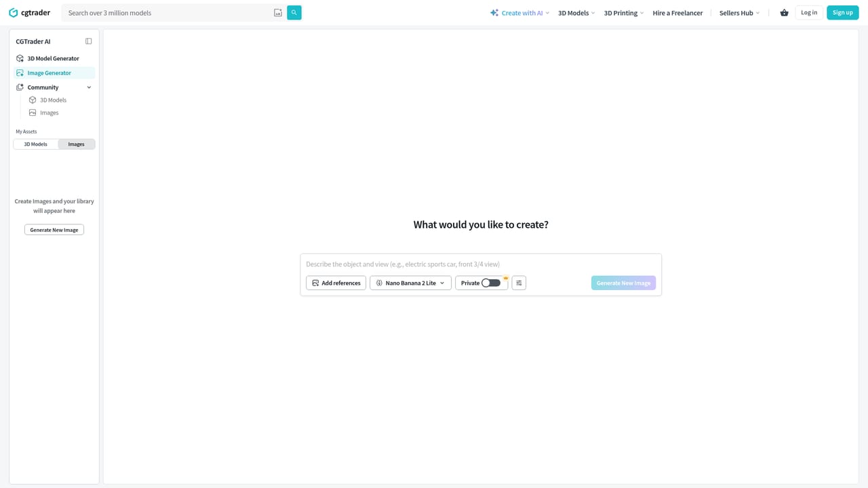Select Image Generator in sidebar
Image resolution: width=868 pixels, height=488 pixels.
(x=54, y=73)
